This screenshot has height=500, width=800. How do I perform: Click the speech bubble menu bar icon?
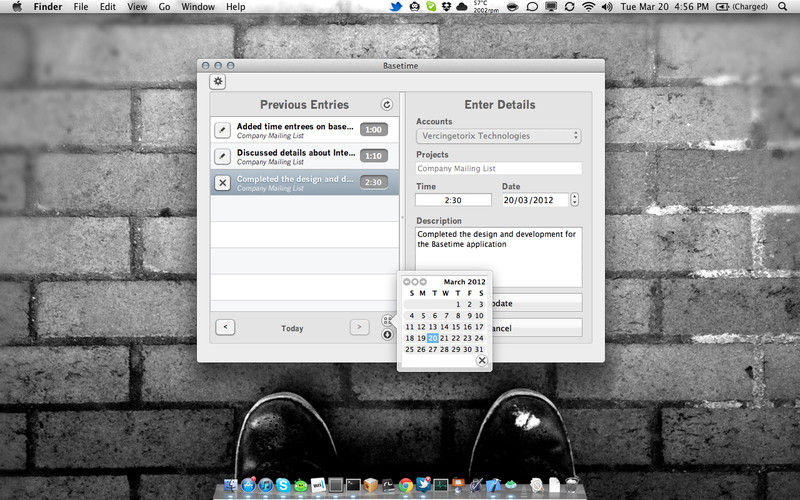coord(532,7)
